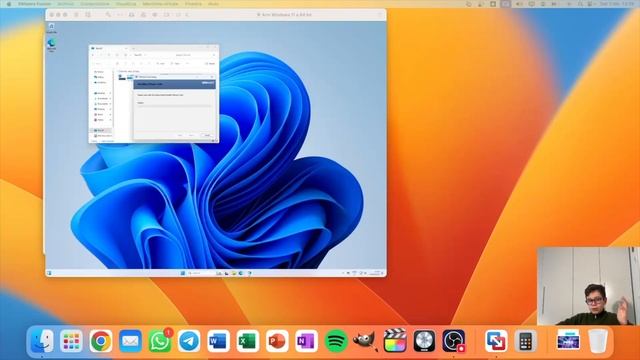Click the VMware Fusion Dock icon
This screenshot has width=640, height=360.
click(x=496, y=341)
